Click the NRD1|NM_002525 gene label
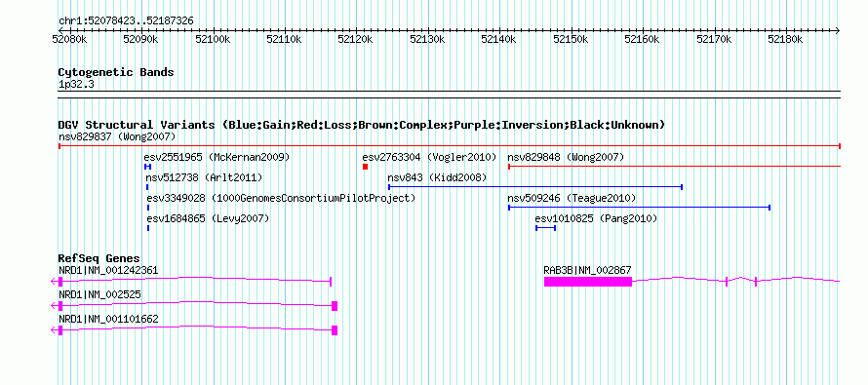Viewport: 868px width, 385px height. pos(99,294)
